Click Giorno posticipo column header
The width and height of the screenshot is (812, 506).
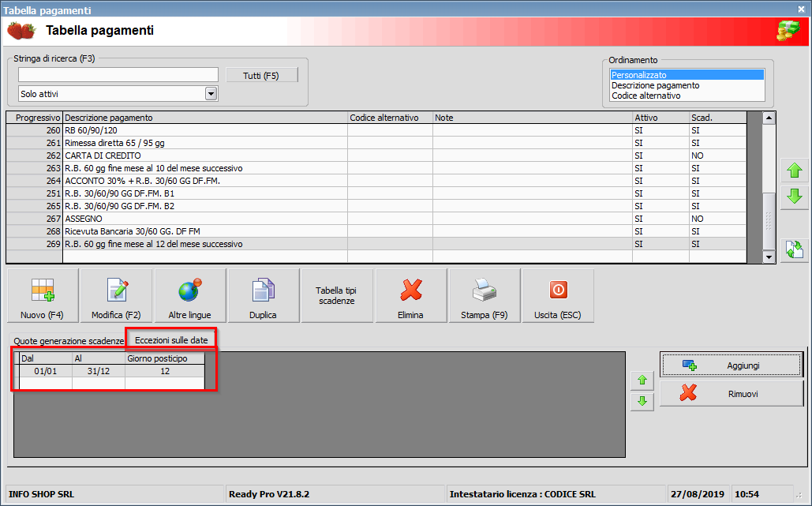pos(165,358)
